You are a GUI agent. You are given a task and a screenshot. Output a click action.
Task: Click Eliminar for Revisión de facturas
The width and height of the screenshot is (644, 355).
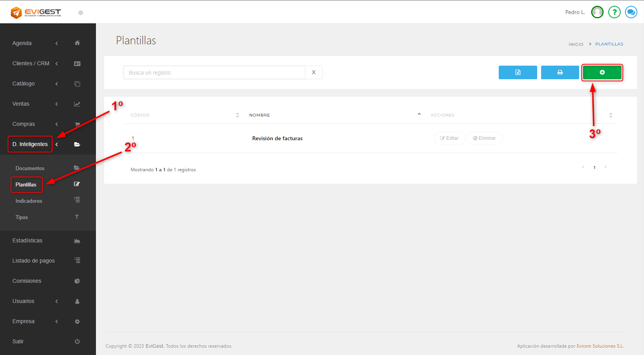pos(484,138)
